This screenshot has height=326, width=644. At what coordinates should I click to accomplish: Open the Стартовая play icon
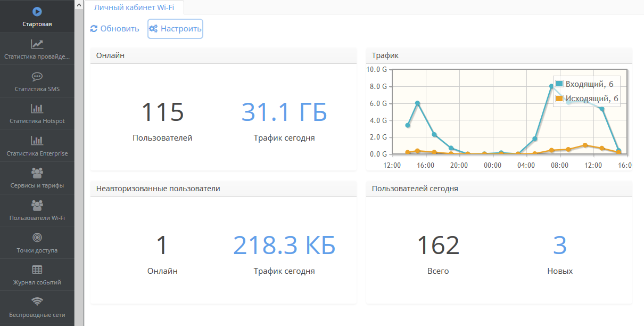coord(37,11)
